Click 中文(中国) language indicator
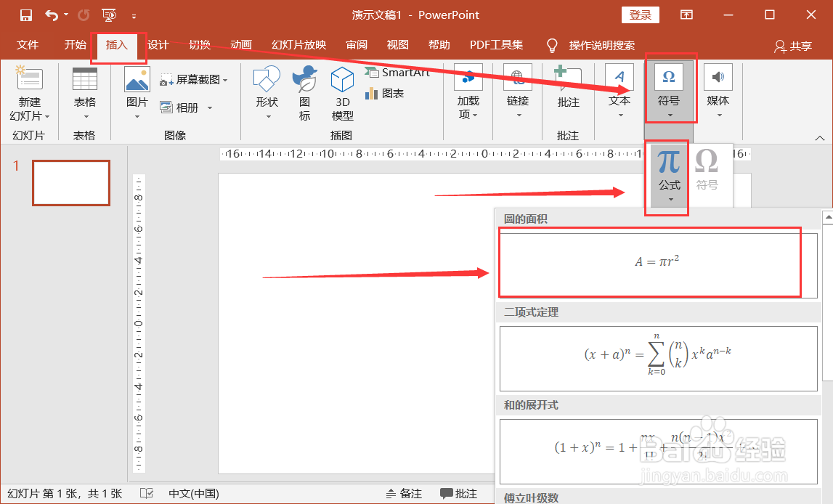Image resolution: width=833 pixels, height=504 pixels. pyautogui.click(x=193, y=493)
